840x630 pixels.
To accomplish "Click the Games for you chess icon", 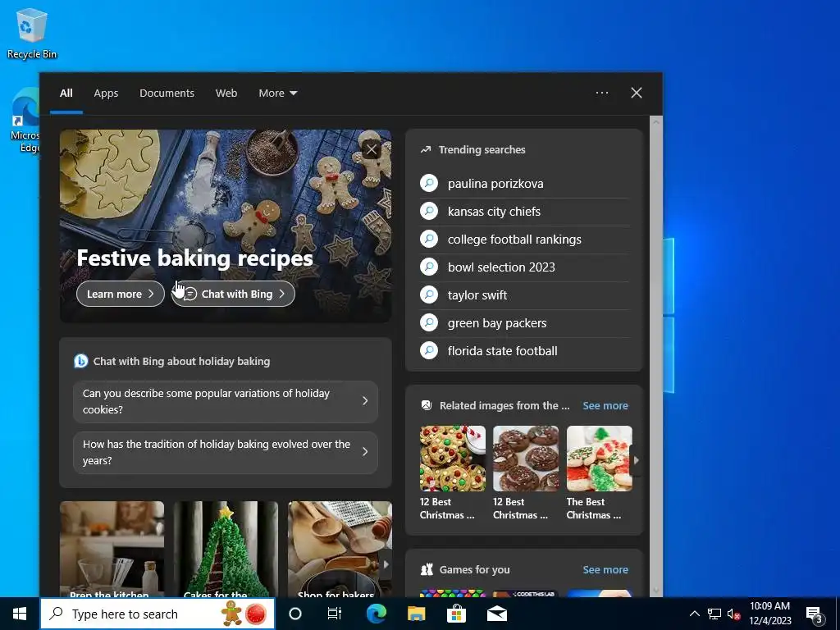I will tap(427, 569).
